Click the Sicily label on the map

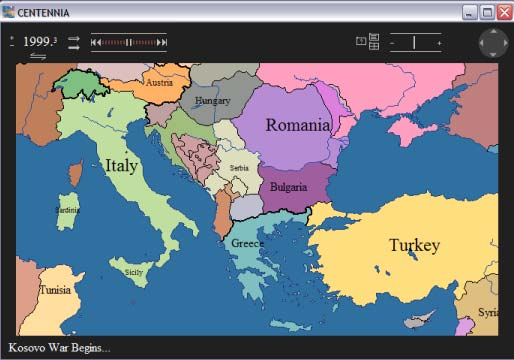pyautogui.click(x=134, y=272)
